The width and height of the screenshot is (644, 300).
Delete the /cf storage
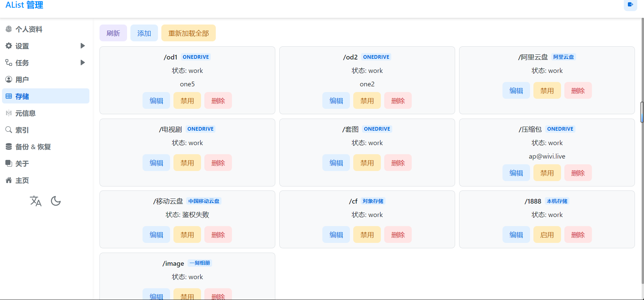click(x=398, y=234)
